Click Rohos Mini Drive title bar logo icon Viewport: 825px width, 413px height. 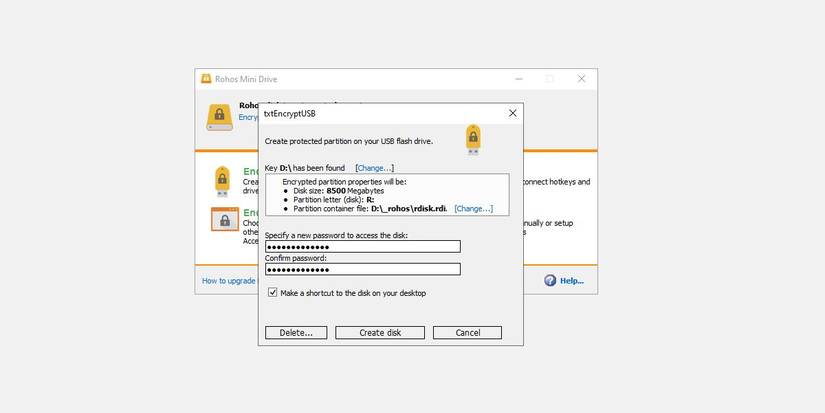pyautogui.click(x=206, y=79)
